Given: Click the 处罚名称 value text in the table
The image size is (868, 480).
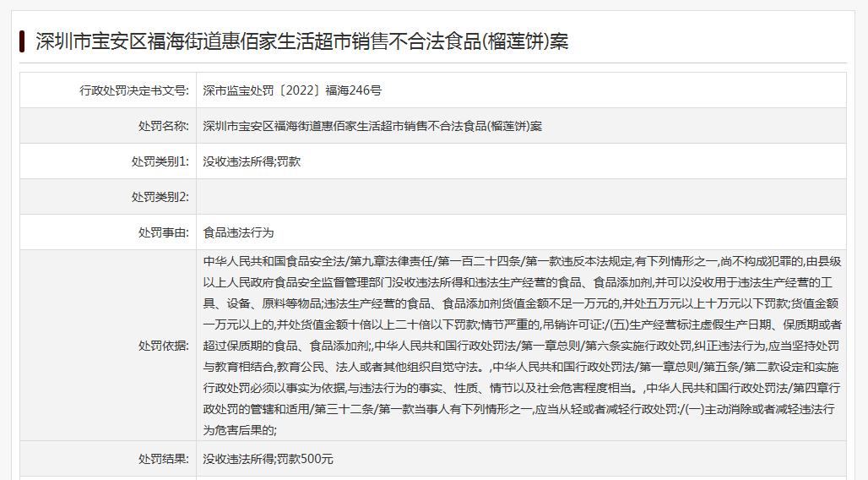Looking at the screenshot, I should point(372,126).
